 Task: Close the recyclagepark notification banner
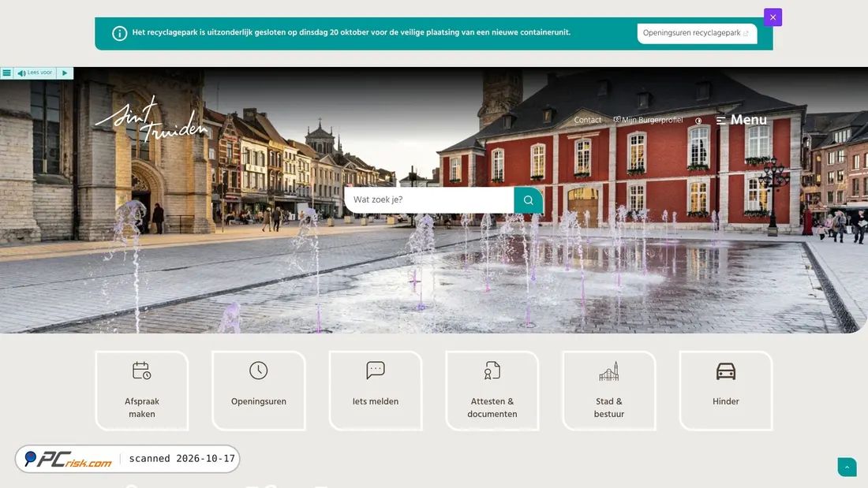(x=773, y=17)
